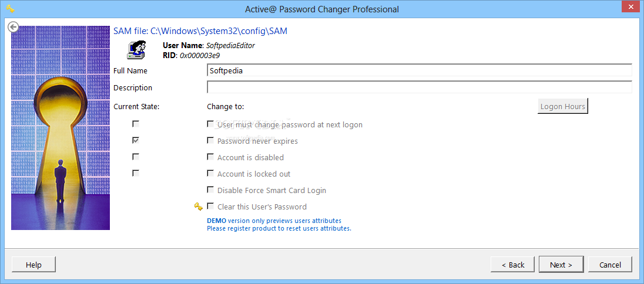
Task: Click the checked current state Password never expires box
Action: [x=136, y=140]
